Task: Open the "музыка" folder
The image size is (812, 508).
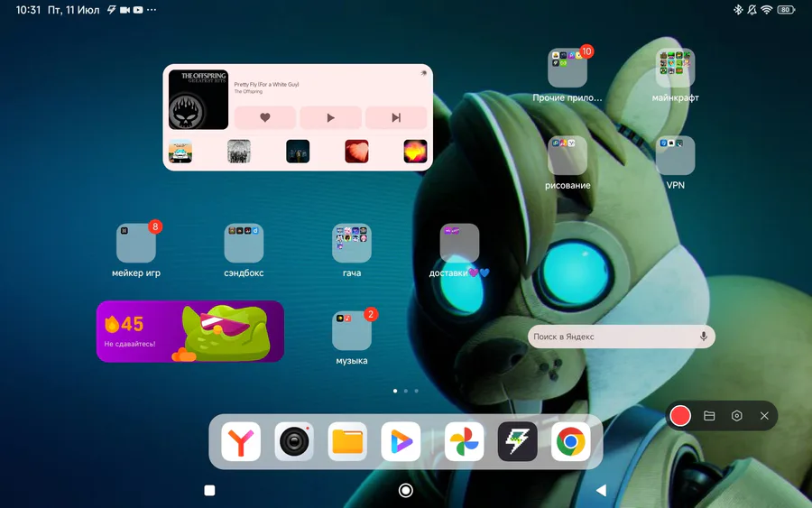Action: (352, 330)
